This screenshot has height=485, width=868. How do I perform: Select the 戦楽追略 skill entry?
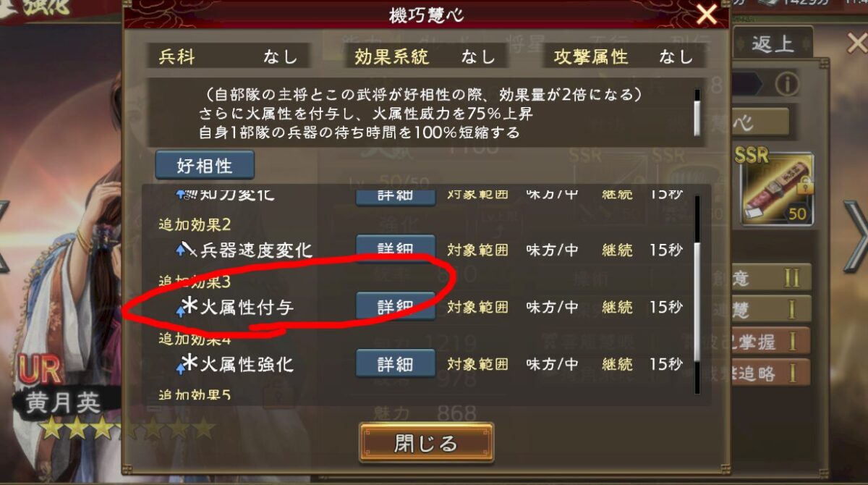tap(759, 373)
